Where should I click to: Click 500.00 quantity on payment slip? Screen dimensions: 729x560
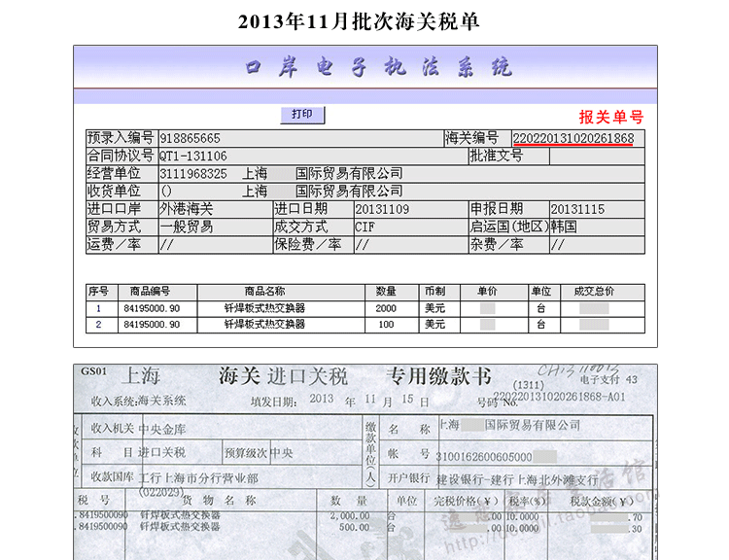(354, 527)
